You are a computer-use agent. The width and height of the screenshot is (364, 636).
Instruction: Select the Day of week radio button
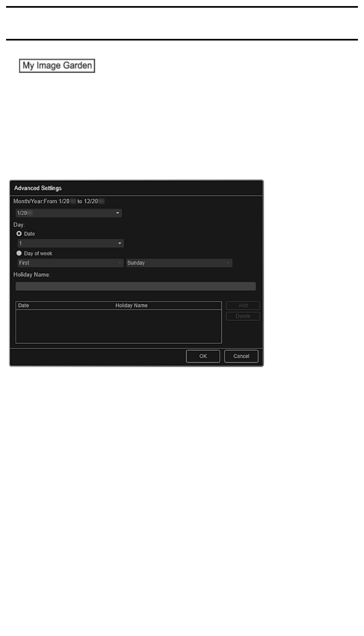click(19, 253)
